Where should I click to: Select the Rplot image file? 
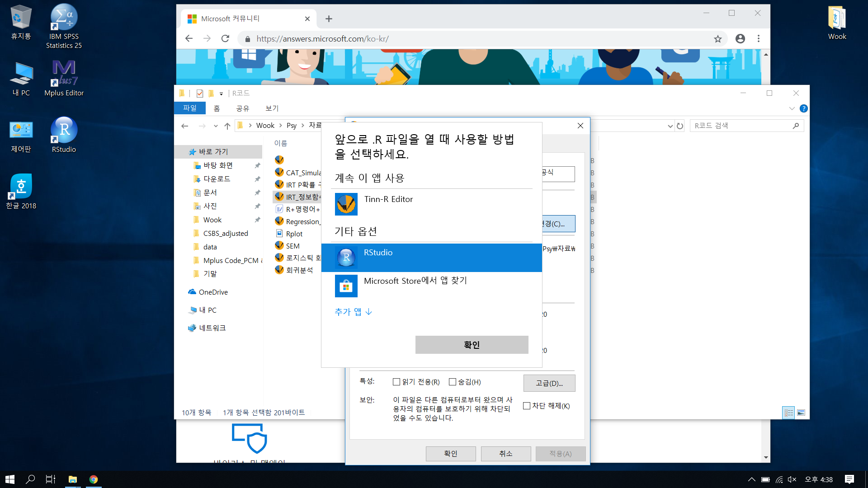pyautogui.click(x=293, y=233)
